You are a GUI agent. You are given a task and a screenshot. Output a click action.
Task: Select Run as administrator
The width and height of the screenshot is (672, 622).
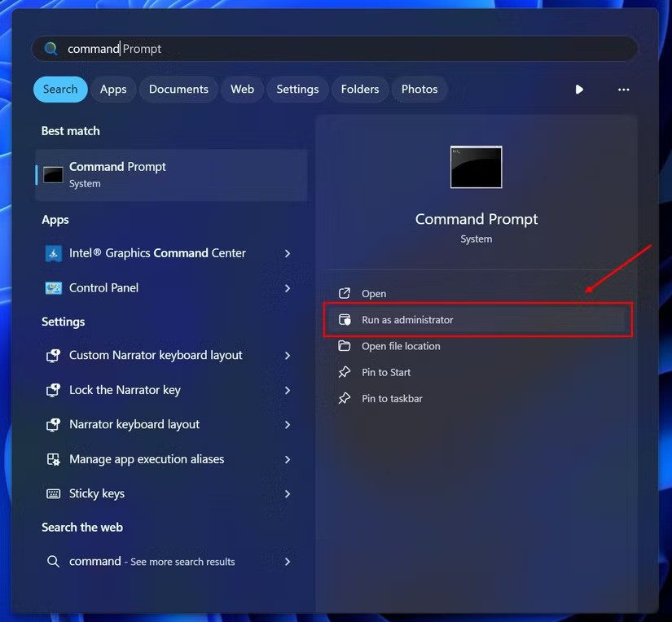(407, 319)
